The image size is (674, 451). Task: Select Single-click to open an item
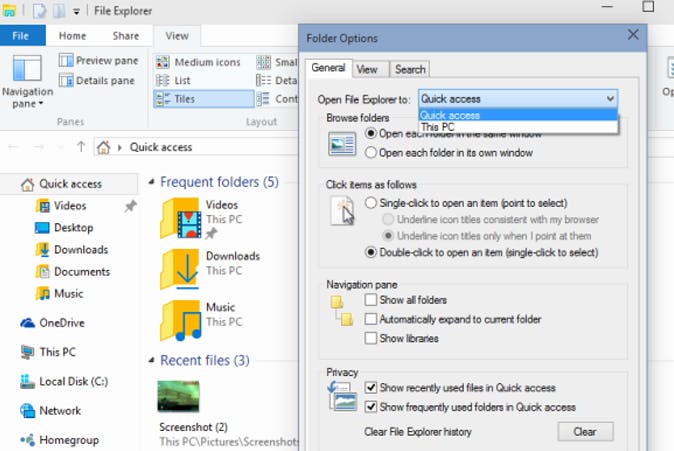pos(466,203)
